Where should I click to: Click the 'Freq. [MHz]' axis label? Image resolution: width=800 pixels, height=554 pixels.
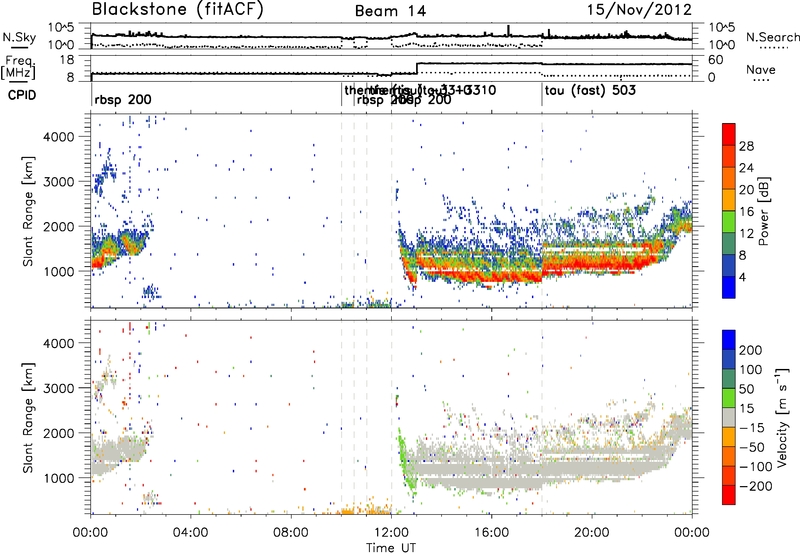[x=18, y=68]
